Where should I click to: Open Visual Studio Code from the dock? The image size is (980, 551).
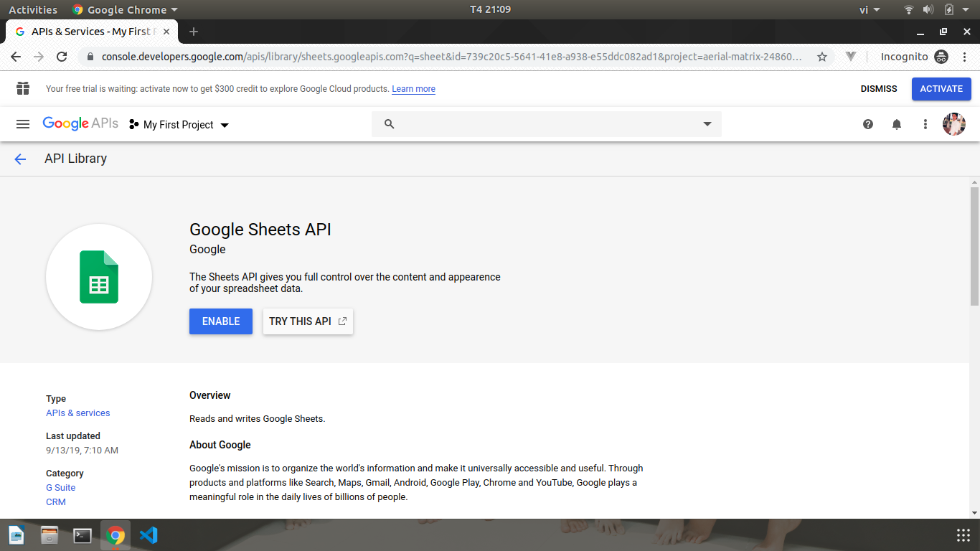pyautogui.click(x=149, y=535)
